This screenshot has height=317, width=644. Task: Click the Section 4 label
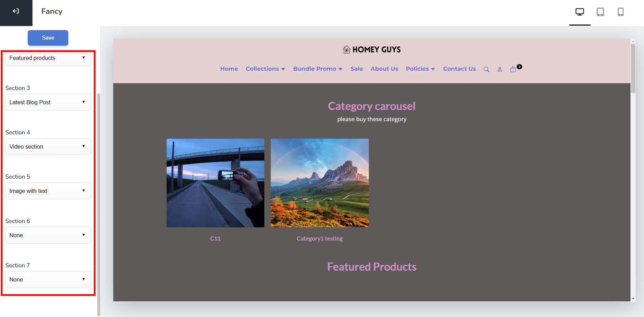(18, 132)
